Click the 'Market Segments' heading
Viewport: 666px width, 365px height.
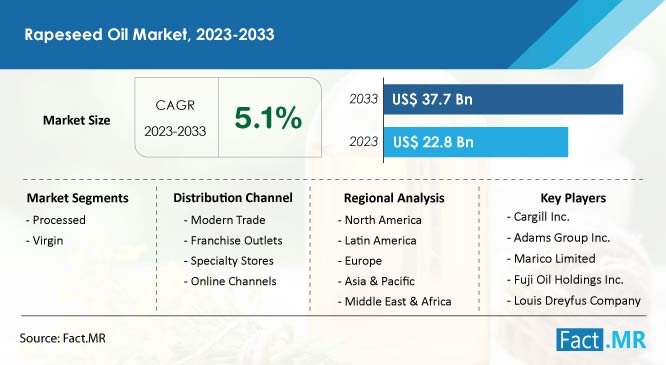77,198
